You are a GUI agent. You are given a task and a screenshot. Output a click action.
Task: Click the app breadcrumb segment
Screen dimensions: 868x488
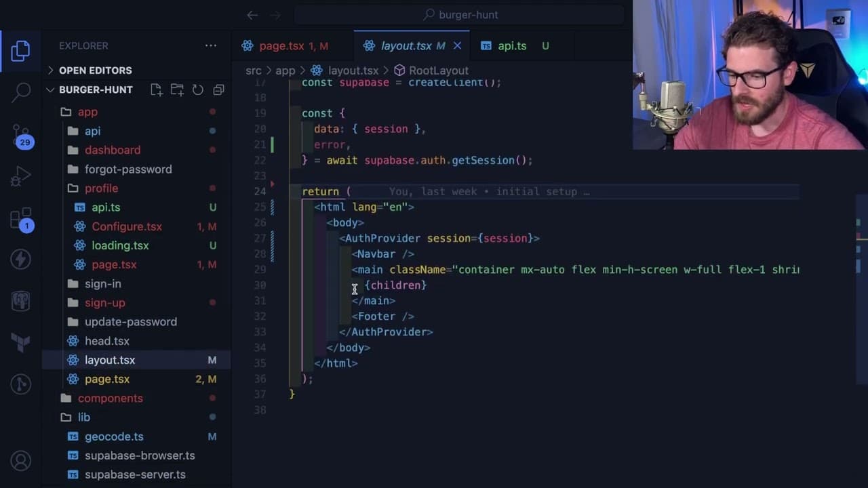[x=285, y=70]
